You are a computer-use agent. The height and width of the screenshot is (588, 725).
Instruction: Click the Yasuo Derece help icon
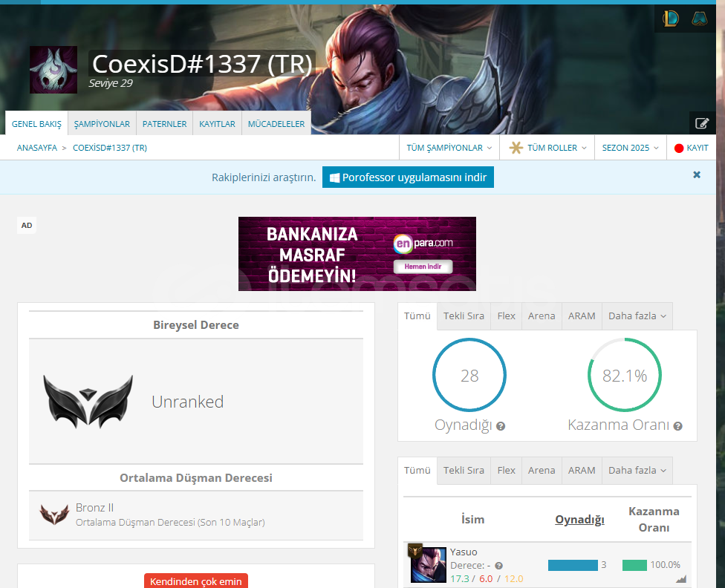(498, 566)
